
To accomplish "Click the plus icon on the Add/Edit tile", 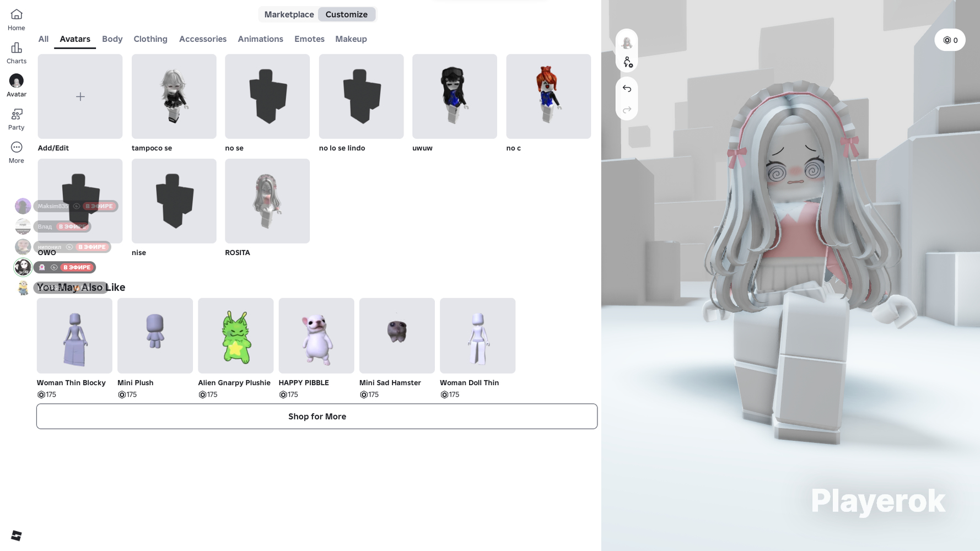I will 80,97.
